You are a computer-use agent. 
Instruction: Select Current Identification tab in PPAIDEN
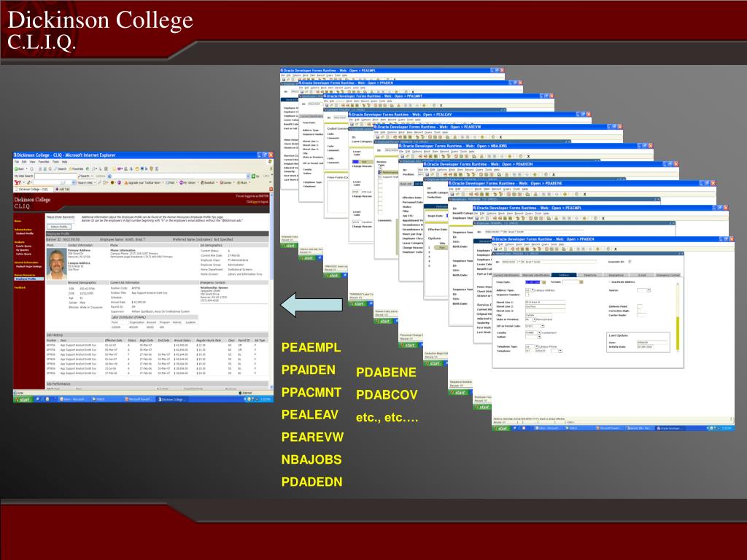click(506, 275)
